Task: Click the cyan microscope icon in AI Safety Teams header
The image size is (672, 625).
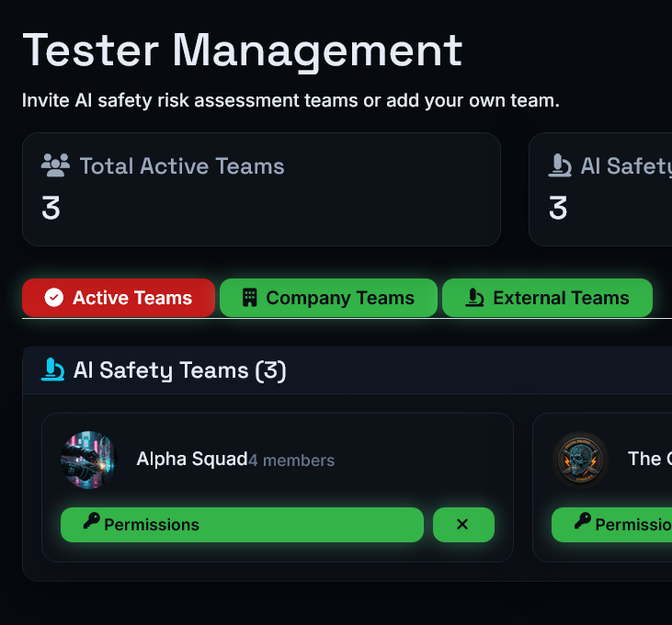Action: click(52, 369)
